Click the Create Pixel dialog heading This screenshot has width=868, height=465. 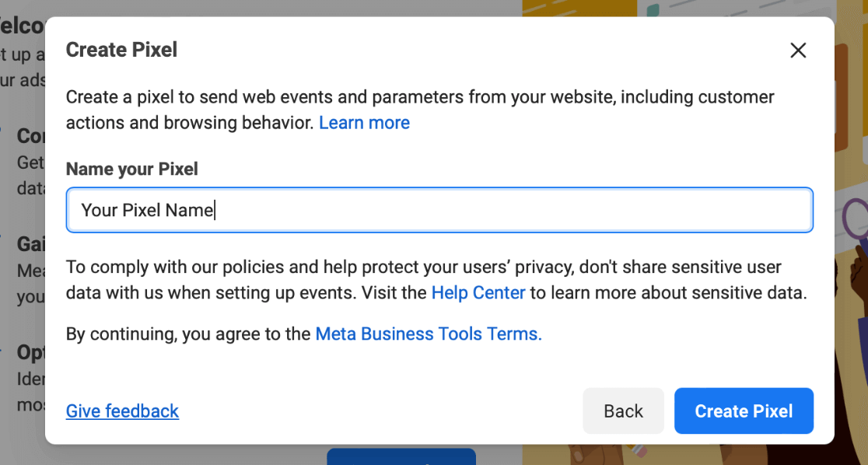pos(122,50)
